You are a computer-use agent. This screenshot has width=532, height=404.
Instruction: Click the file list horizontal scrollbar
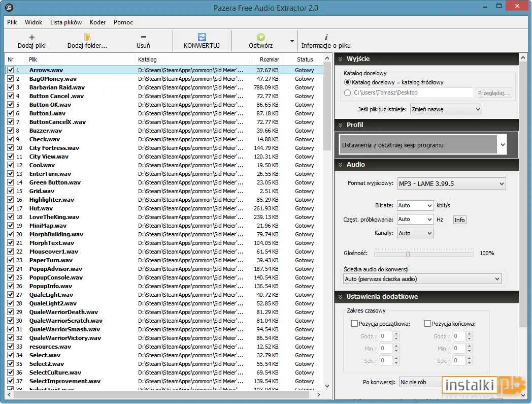coord(161,394)
